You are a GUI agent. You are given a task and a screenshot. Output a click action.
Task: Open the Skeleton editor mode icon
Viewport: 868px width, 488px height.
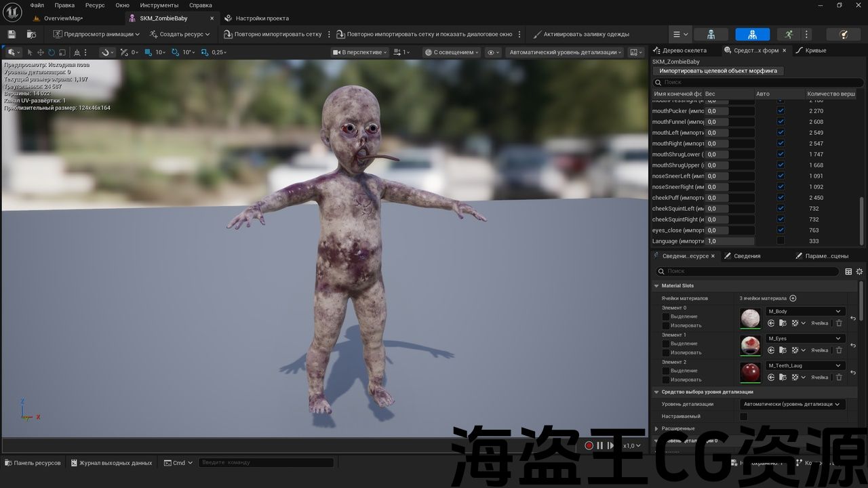711,34
